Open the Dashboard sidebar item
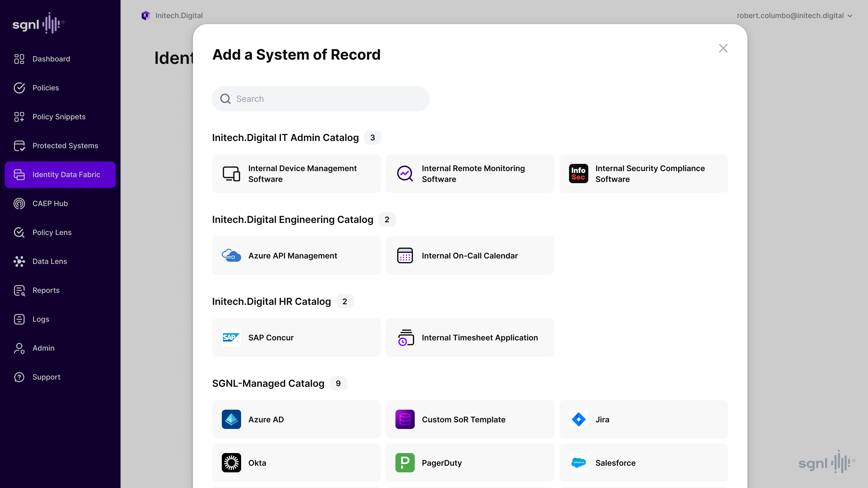The height and width of the screenshot is (488, 868). (51, 59)
